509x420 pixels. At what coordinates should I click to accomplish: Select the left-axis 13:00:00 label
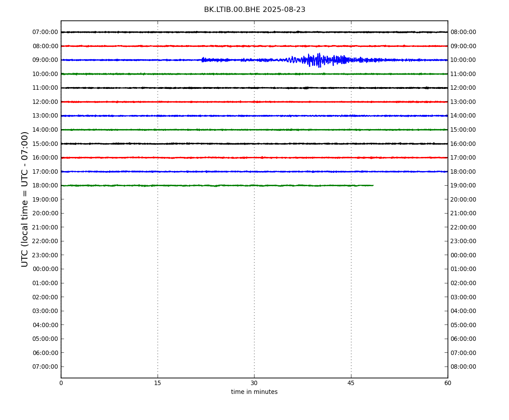(x=46, y=116)
